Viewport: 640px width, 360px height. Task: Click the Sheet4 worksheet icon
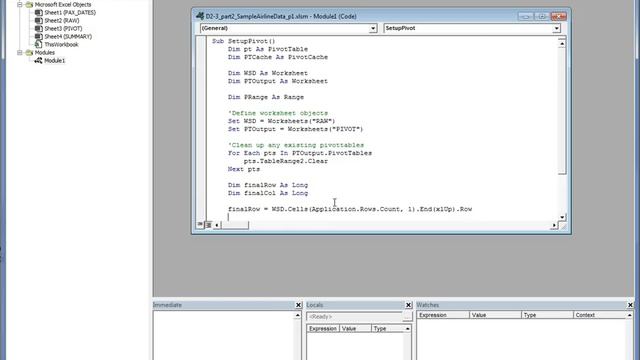(38, 37)
